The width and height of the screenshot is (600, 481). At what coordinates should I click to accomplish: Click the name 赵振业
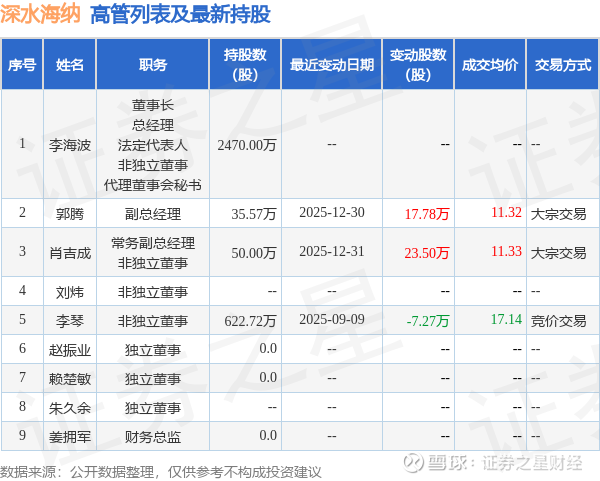click(x=70, y=350)
